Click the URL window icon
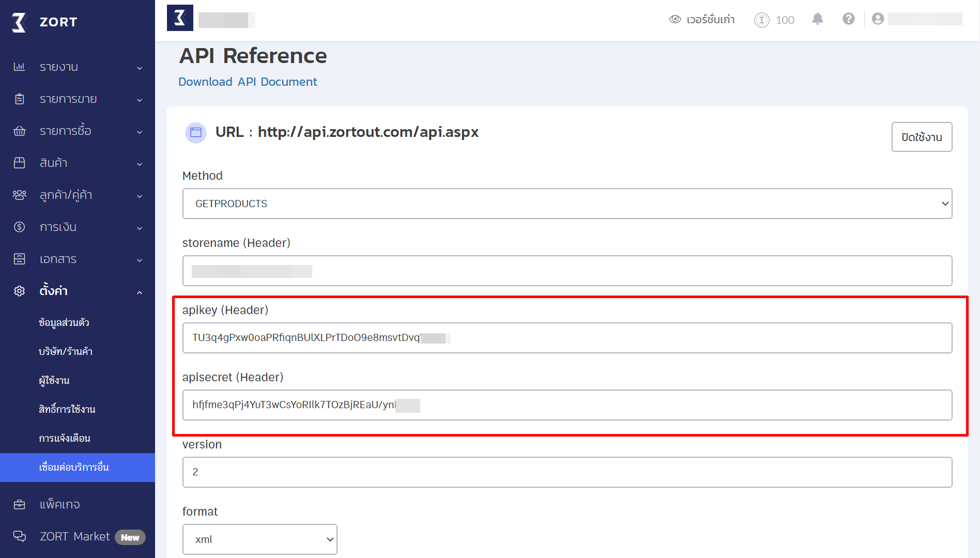980x558 pixels. click(196, 133)
